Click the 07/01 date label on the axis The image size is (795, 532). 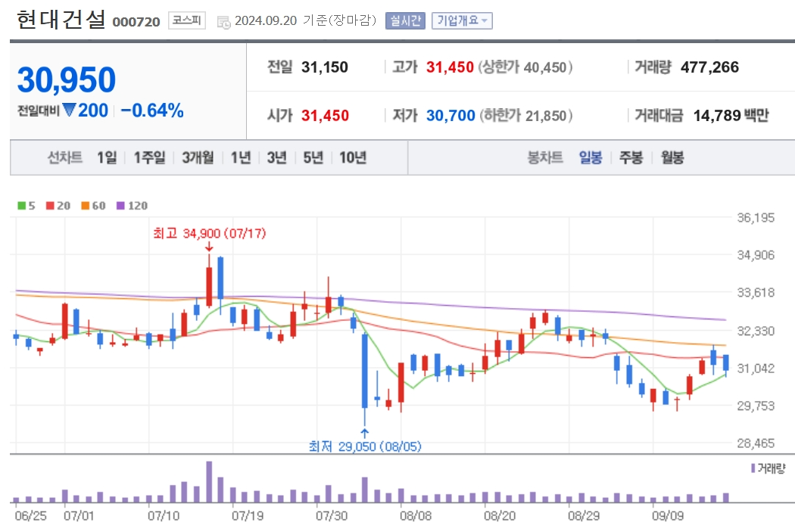(79, 516)
